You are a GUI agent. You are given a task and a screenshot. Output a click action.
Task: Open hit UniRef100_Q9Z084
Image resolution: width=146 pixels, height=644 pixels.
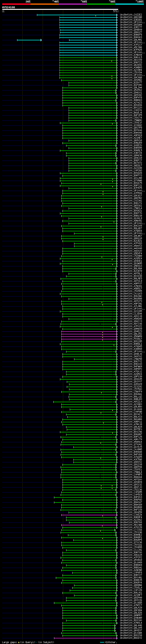click(x=131, y=25)
